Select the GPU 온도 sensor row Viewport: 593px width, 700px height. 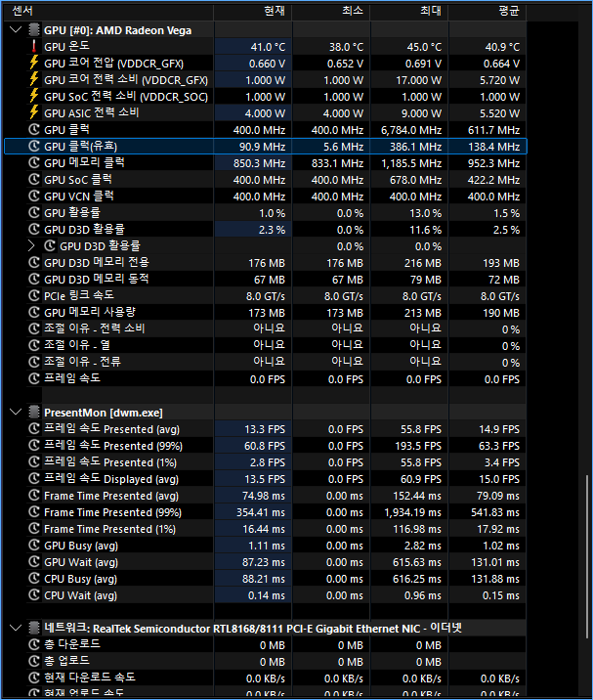[265, 46]
